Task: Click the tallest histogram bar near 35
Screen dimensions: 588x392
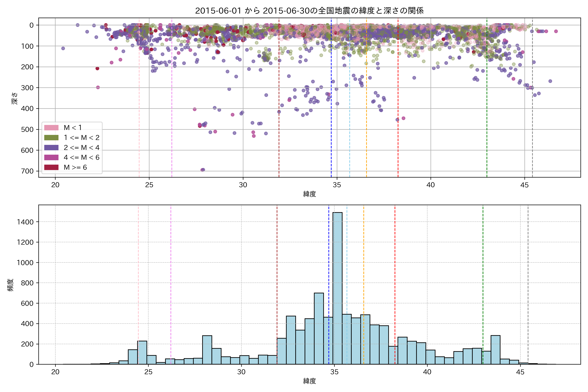Action: tap(337, 287)
